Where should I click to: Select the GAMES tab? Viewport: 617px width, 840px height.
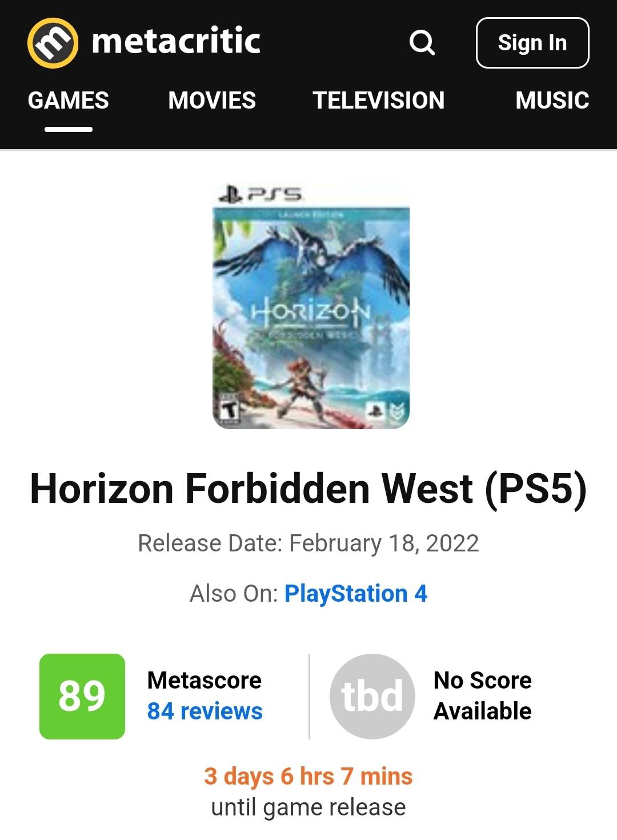pyautogui.click(x=69, y=101)
